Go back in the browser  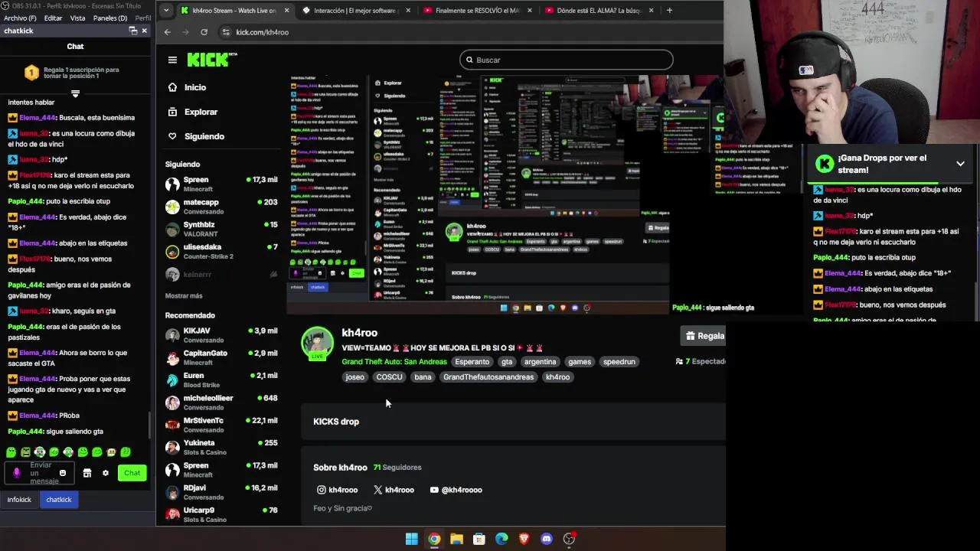tap(168, 32)
